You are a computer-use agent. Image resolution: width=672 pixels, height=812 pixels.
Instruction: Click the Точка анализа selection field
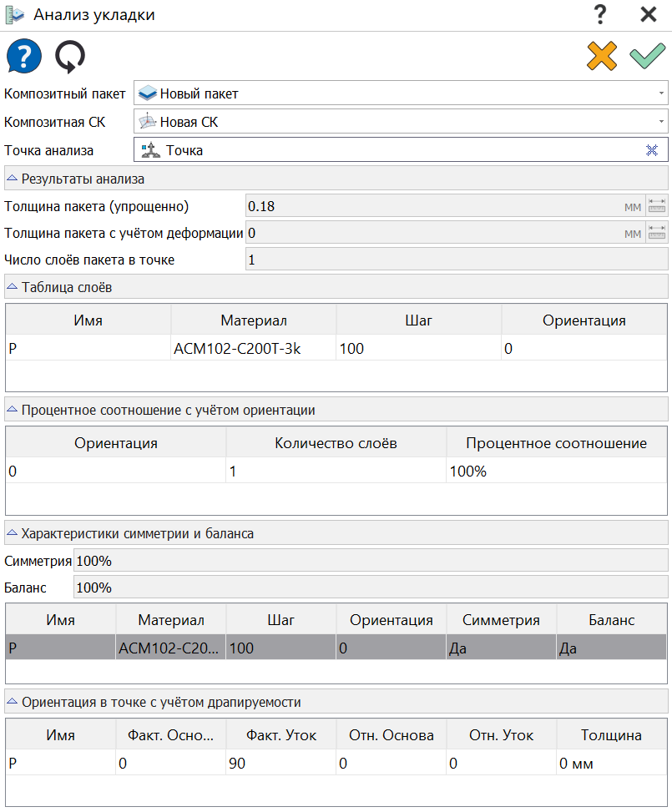point(401,150)
